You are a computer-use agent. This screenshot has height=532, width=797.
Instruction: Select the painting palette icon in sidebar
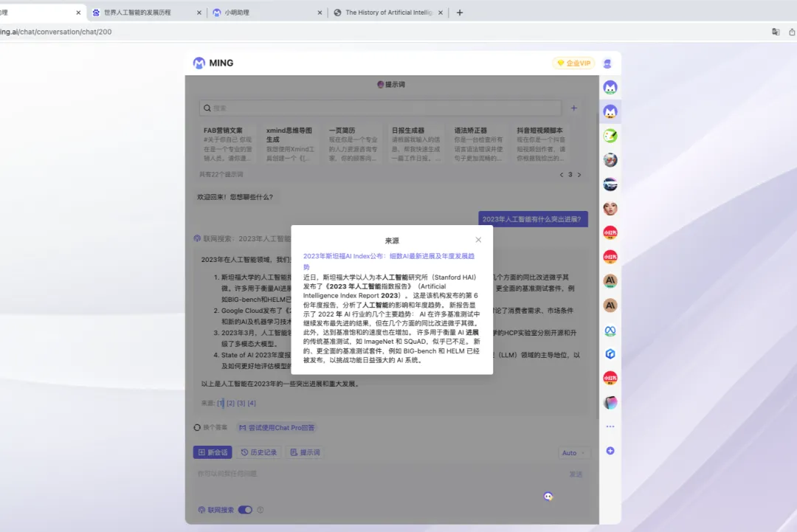click(610, 135)
